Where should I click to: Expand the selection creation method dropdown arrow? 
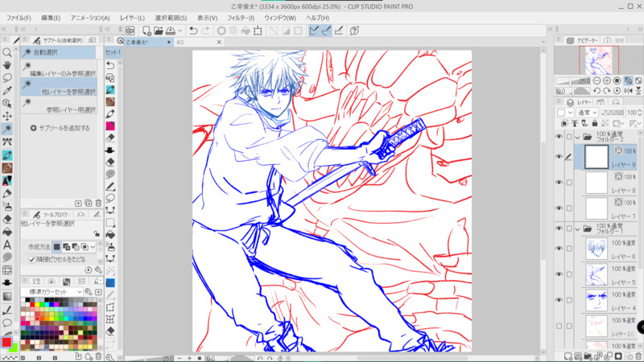(x=93, y=247)
